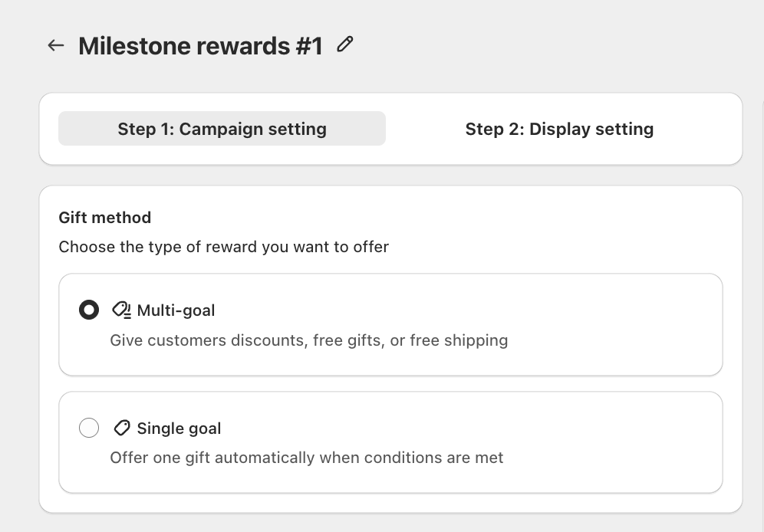Click the text about offering one gift automatically

click(x=307, y=458)
